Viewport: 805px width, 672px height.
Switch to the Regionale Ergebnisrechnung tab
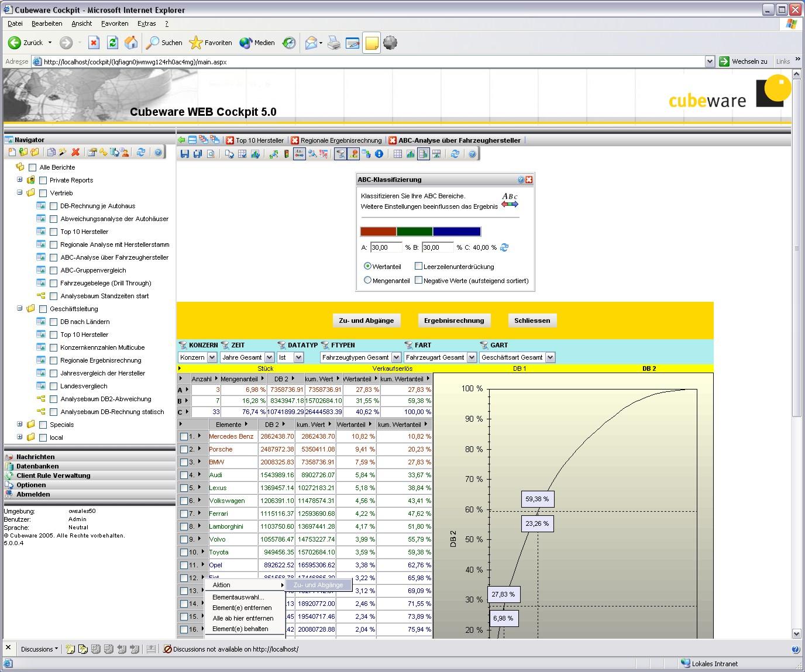(x=340, y=140)
